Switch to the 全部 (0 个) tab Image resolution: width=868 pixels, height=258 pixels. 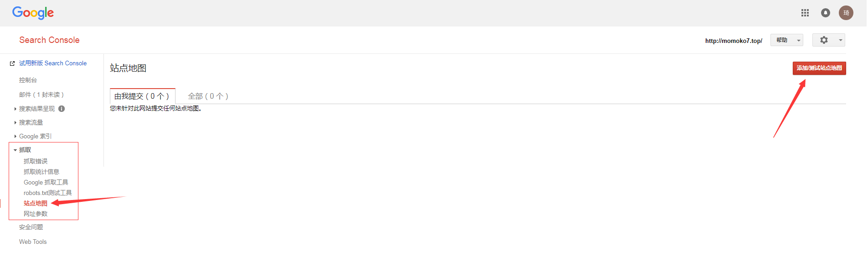(208, 96)
